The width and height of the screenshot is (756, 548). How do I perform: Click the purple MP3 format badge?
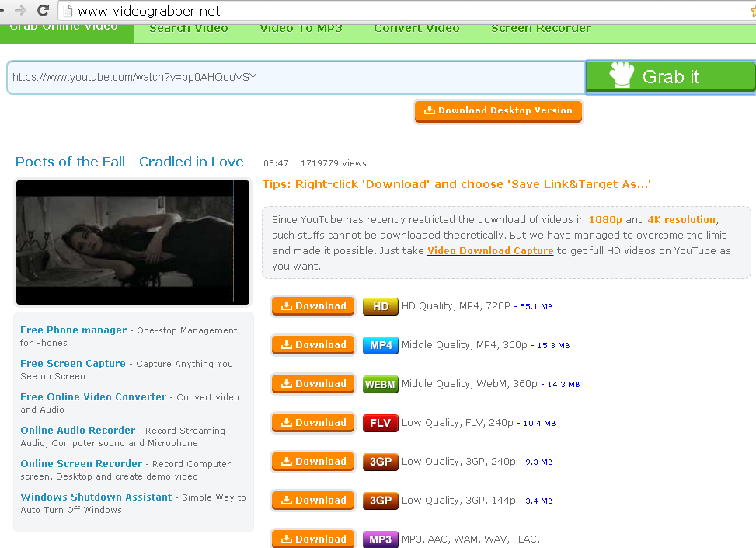pos(380,539)
